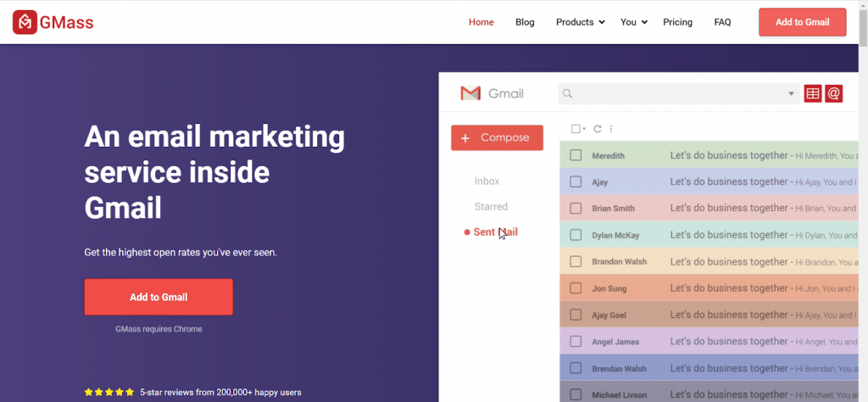The width and height of the screenshot is (868, 402).
Task: Click the search magnifier icon
Action: pos(567,93)
